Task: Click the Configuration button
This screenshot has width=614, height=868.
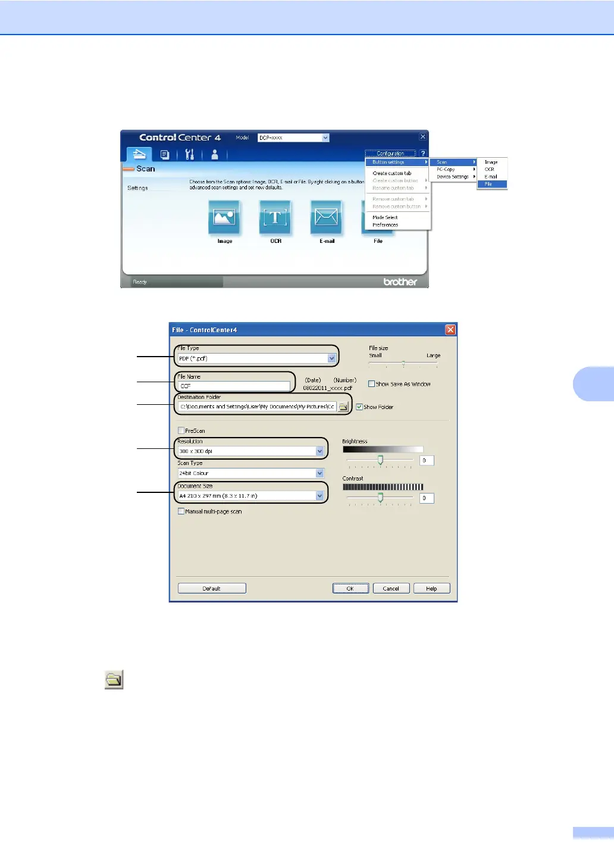Action: (x=390, y=154)
